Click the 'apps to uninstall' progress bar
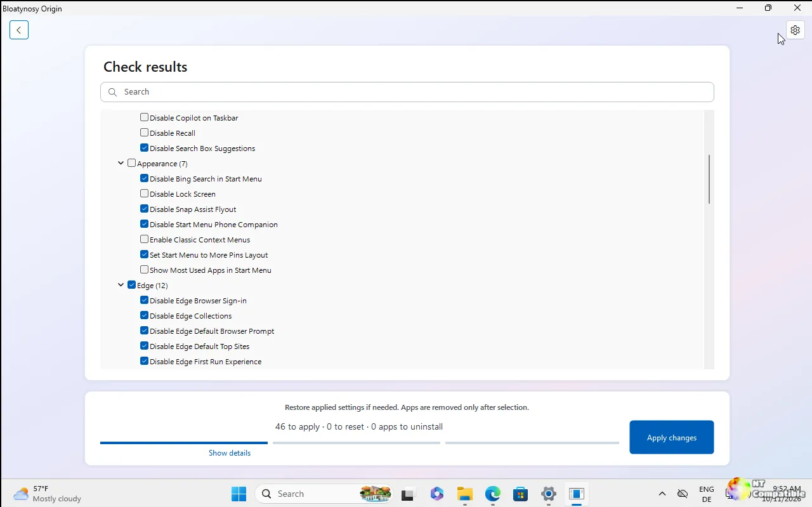 pos(532,443)
